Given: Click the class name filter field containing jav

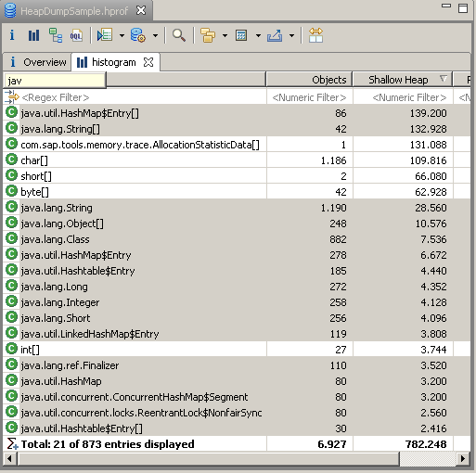Looking at the screenshot, I should click(x=55, y=81).
